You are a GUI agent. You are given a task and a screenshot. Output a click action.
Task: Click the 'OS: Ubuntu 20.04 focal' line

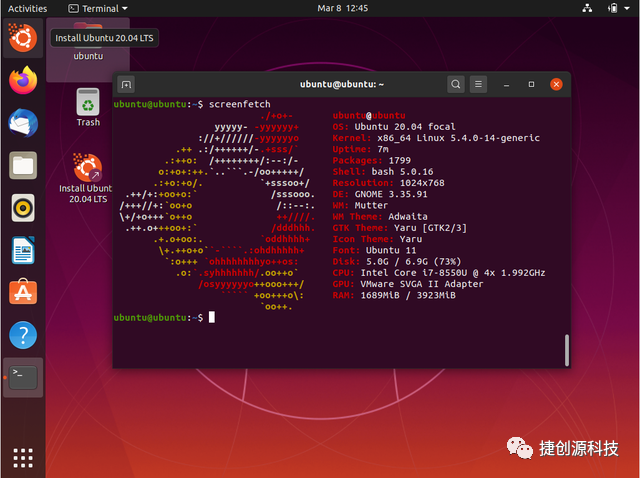pyautogui.click(x=394, y=127)
